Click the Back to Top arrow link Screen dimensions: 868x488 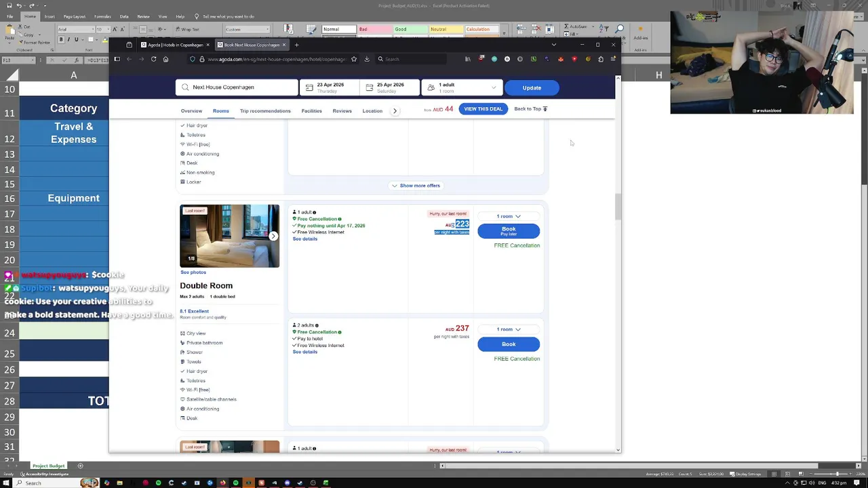(x=531, y=108)
